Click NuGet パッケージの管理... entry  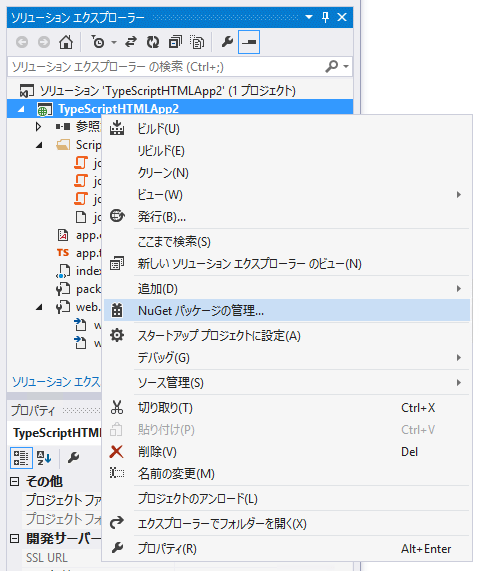[287, 311]
